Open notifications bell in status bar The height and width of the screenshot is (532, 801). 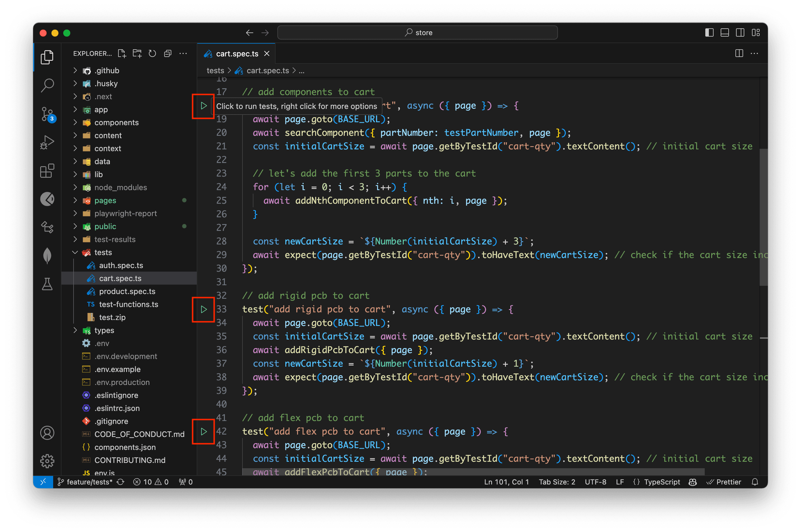click(755, 482)
